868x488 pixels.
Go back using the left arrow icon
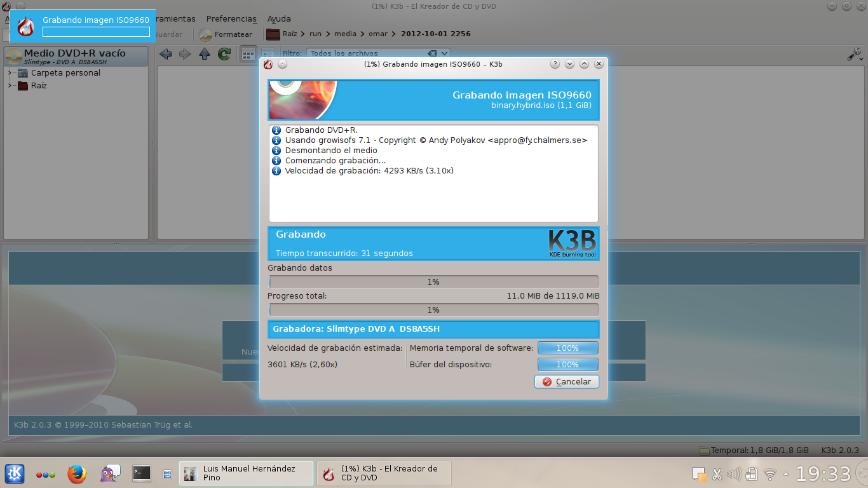166,54
